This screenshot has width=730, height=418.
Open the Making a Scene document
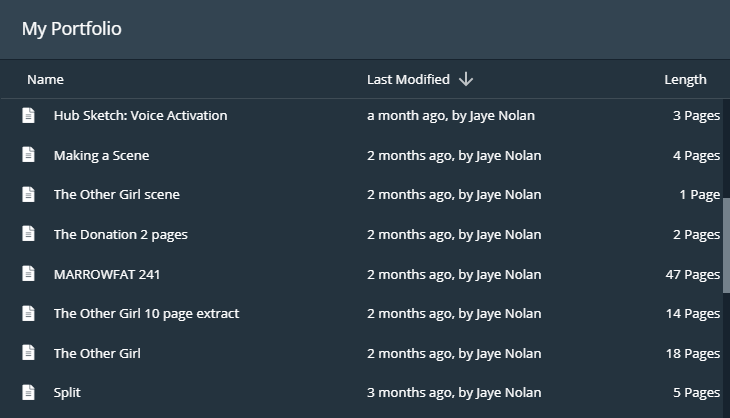click(101, 155)
